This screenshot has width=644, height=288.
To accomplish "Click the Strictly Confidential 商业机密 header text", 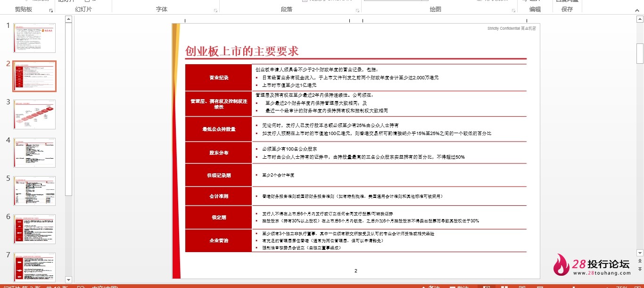I will 512,28.
